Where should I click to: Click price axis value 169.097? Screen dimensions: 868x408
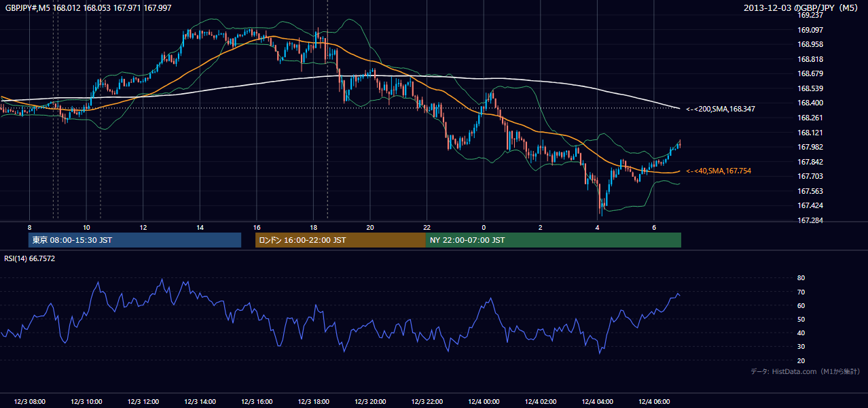[x=810, y=30]
